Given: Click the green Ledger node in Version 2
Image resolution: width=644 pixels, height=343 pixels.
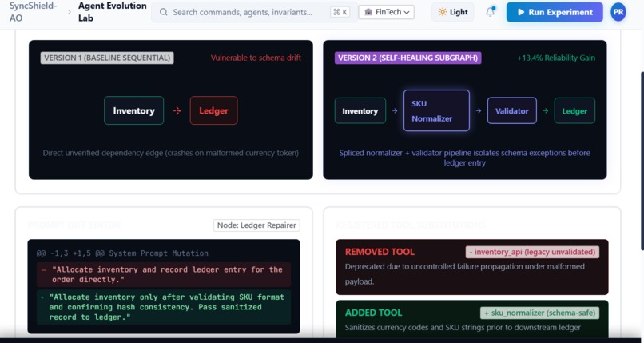Looking at the screenshot, I should (x=574, y=111).
